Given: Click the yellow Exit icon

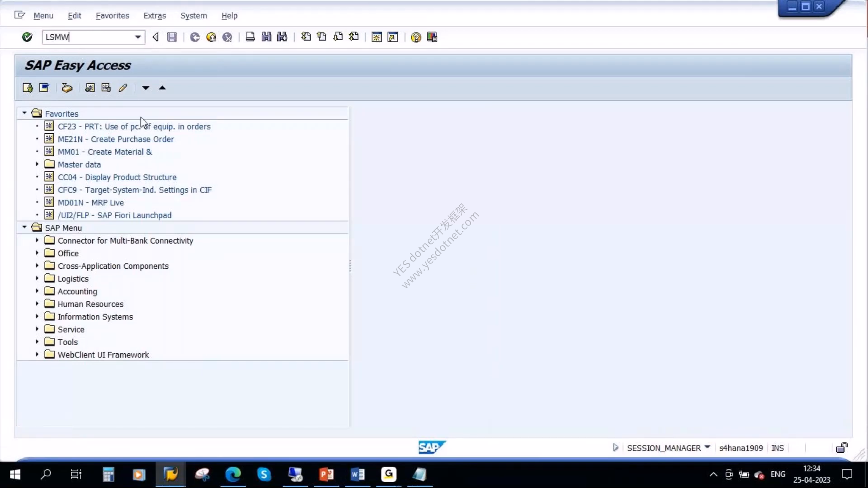Looking at the screenshot, I should click(211, 37).
